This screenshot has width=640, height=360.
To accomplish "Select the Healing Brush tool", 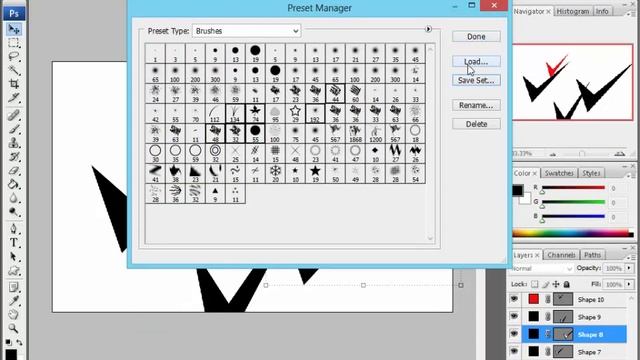I will (14, 116).
